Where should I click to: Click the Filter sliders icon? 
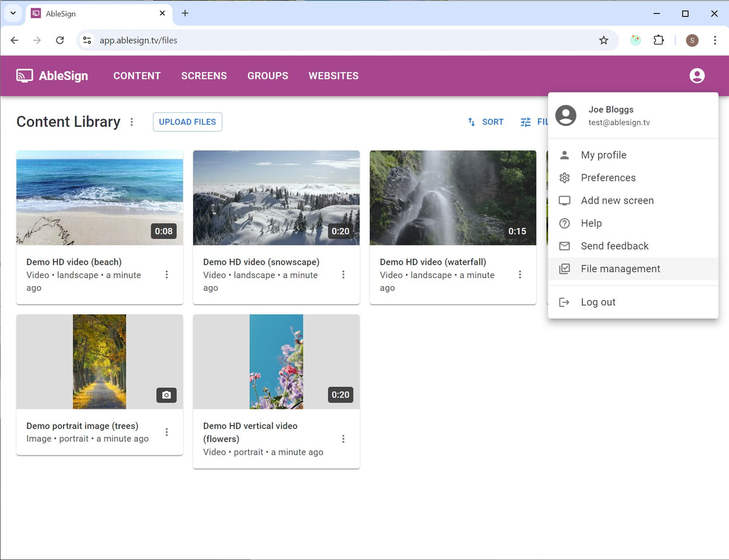tap(525, 122)
